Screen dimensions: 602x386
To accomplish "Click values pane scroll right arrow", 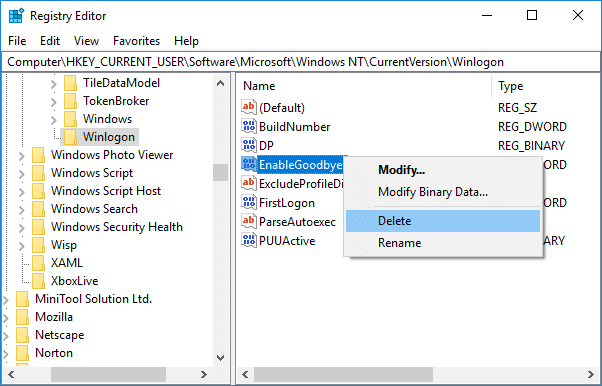I will [x=591, y=374].
